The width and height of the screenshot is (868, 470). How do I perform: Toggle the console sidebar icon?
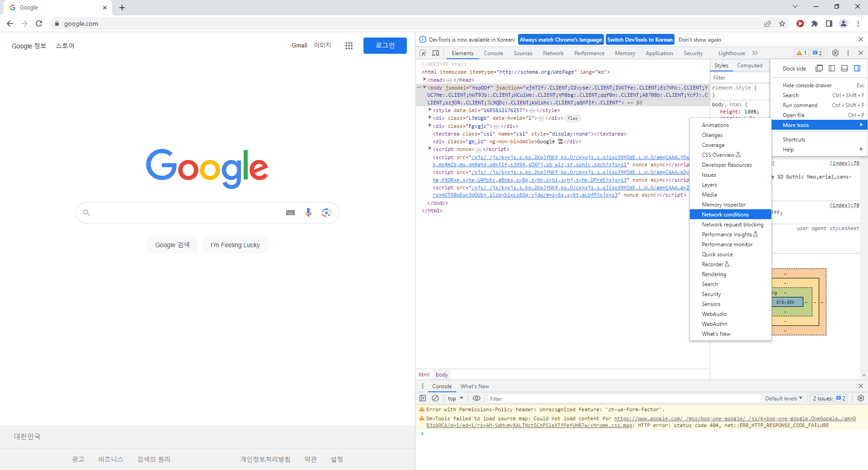tap(423, 398)
